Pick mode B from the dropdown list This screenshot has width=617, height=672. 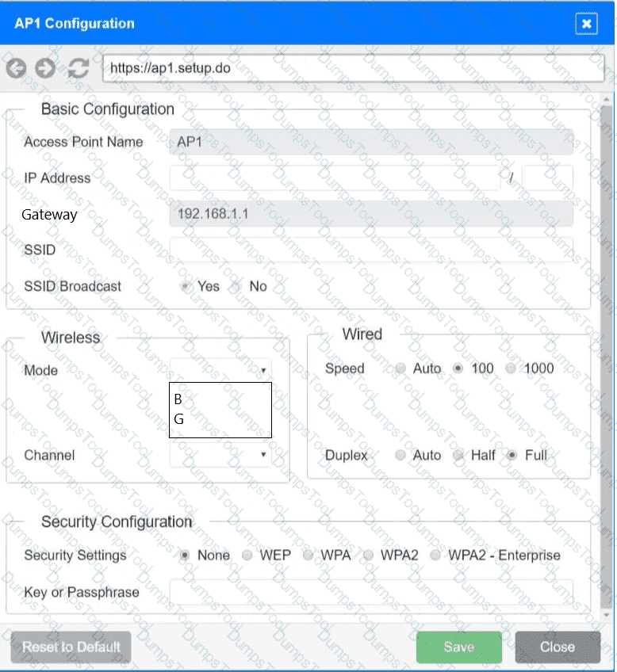tap(179, 399)
